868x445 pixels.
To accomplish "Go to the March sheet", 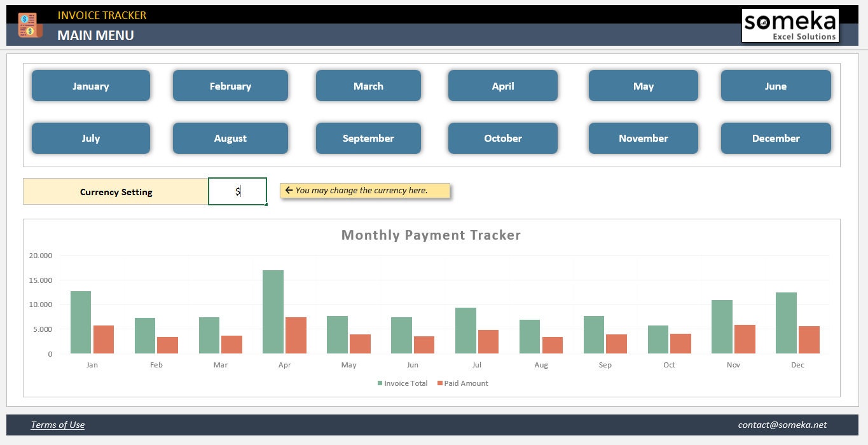I will coord(368,86).
